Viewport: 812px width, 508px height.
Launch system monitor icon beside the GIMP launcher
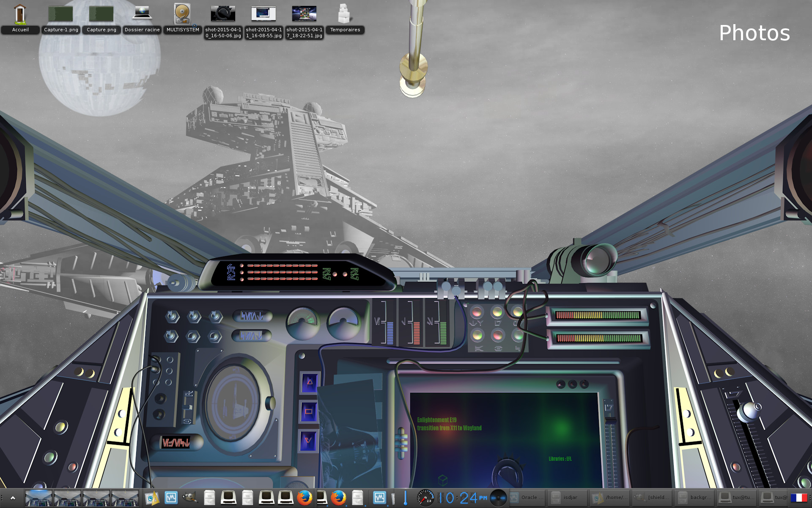[171, 498]
